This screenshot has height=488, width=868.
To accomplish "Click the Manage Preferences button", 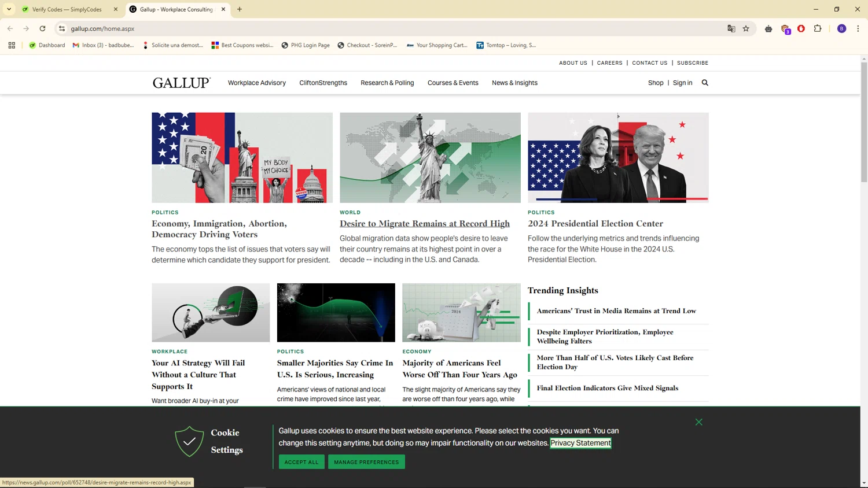I will pyautogui.click(x=366, y=462).
